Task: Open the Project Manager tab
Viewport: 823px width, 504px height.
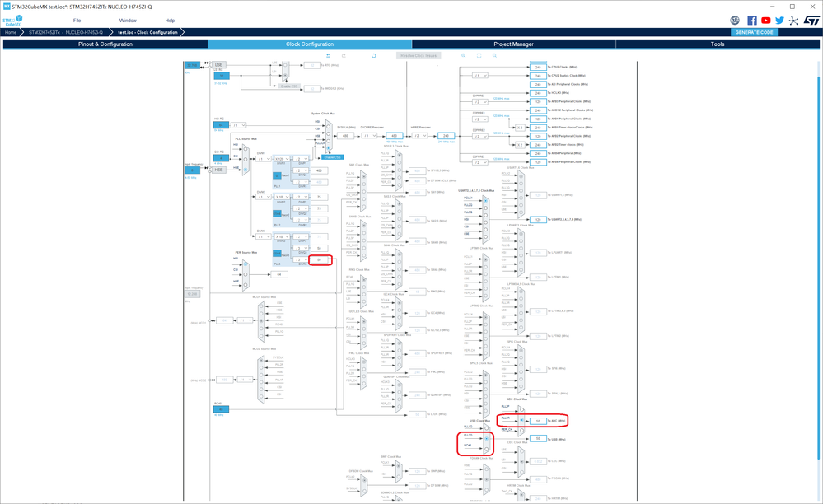Action: click(x=513, y=44)
